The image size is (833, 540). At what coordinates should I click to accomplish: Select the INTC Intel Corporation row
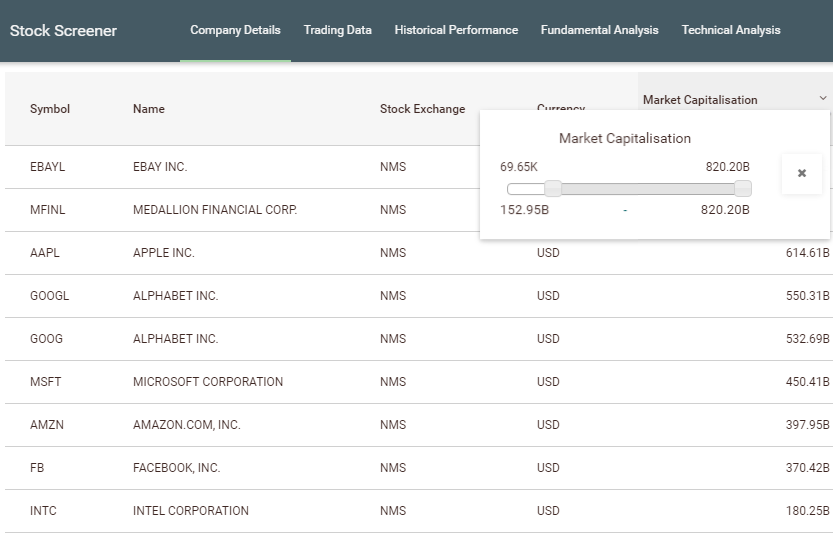pos(419,511)
